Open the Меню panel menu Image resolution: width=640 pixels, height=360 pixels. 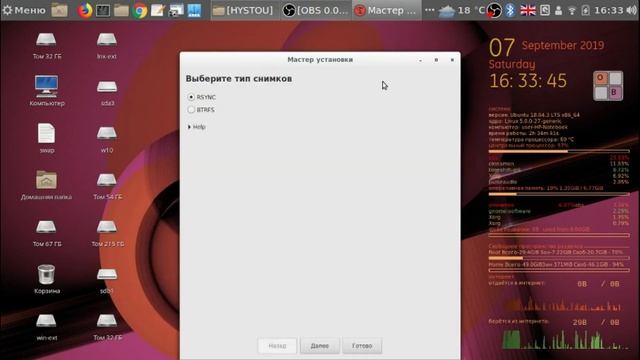(x=24, y=10)
